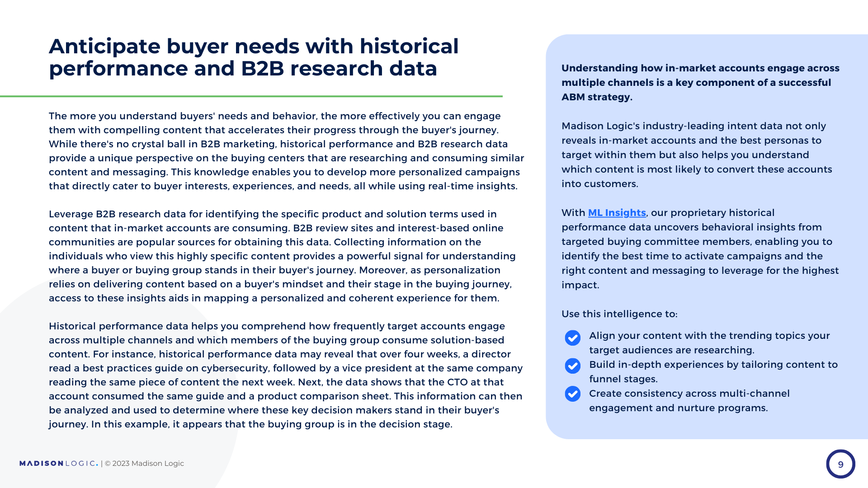Click the bold 'Understanding how in-market accounts' paragraph
This screenshot has height=488, width=868.
point(700,83)
